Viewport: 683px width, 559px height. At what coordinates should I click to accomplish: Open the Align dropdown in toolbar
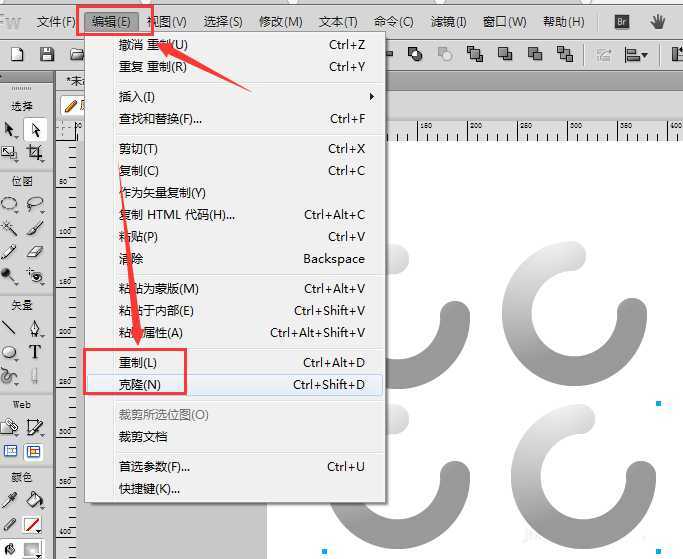point(636,55)
